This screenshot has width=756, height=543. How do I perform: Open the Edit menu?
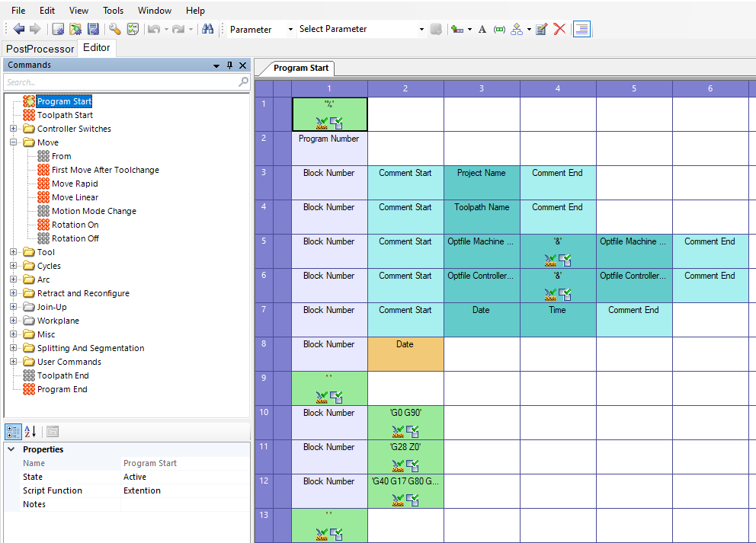point(47,10)
